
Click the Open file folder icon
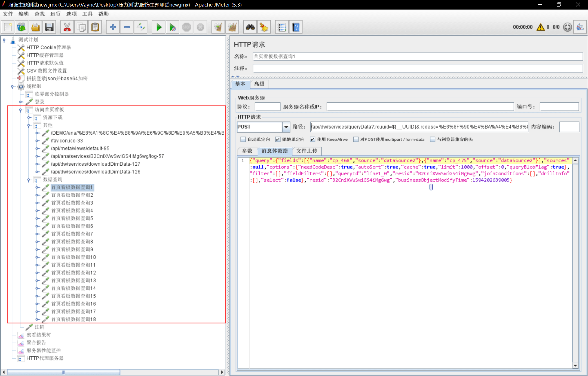[x=35, y=27]
